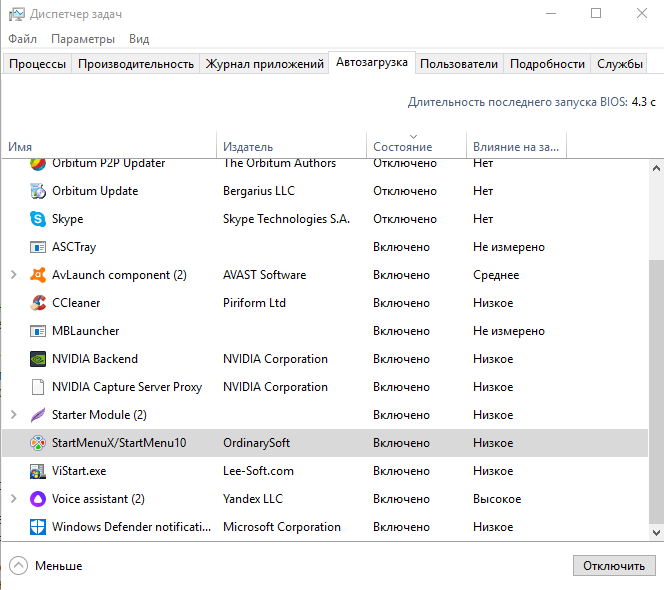Expand the Voice assistant group
The height and width of the screenshot is (590, 664).
(14, 499)
